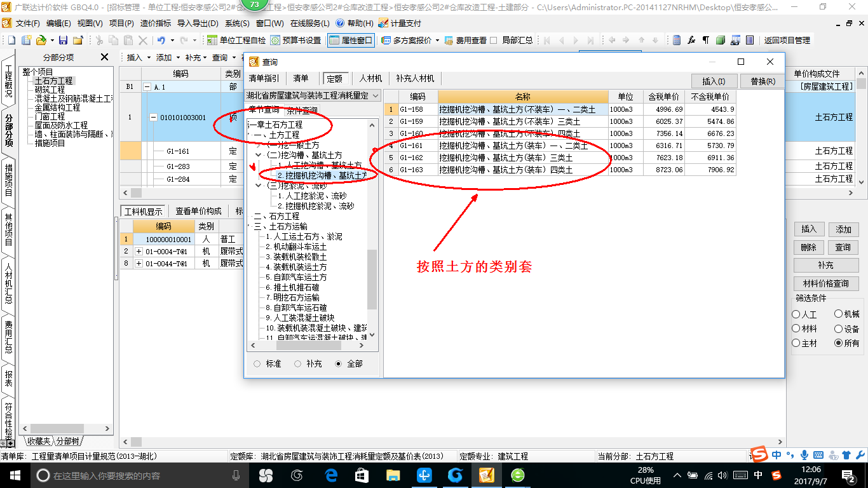Viewport: 868px width, 488px height.
Task: Switch to 人材机 tab in query dialog
Action: (x=370, y=78)
